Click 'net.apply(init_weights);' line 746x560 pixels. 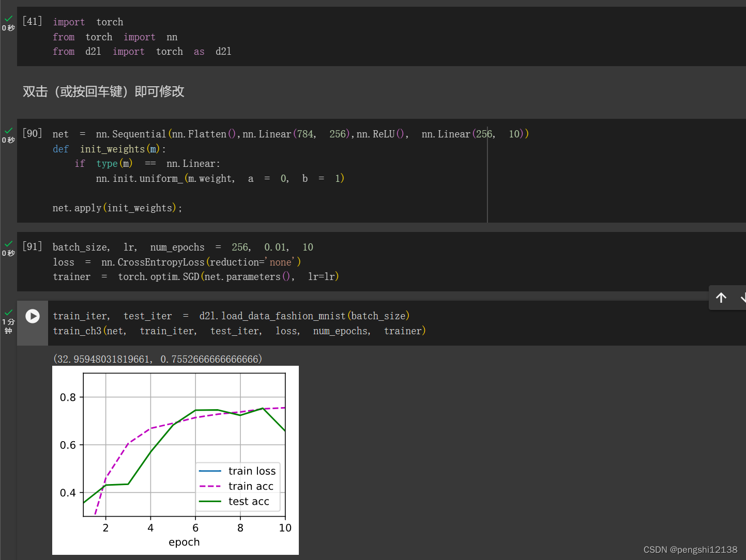[117, 208]
